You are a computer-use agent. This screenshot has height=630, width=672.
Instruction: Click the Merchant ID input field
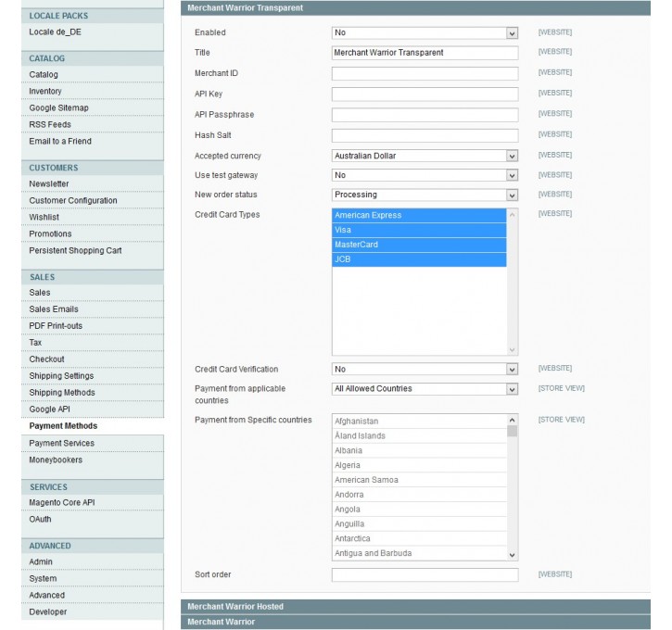coord(425,73)
